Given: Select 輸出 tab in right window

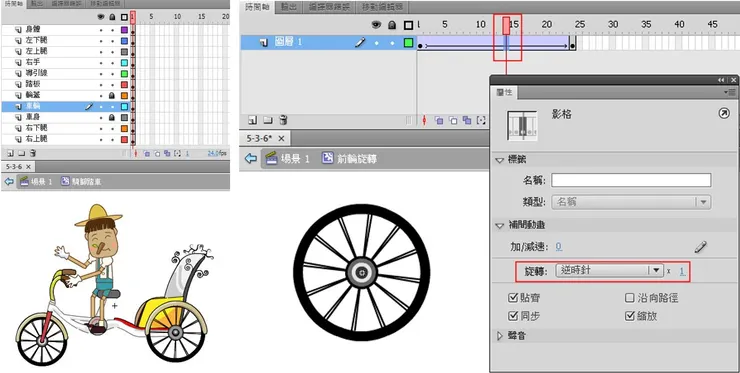Looking at the screenshot, I should coord(289,7).
